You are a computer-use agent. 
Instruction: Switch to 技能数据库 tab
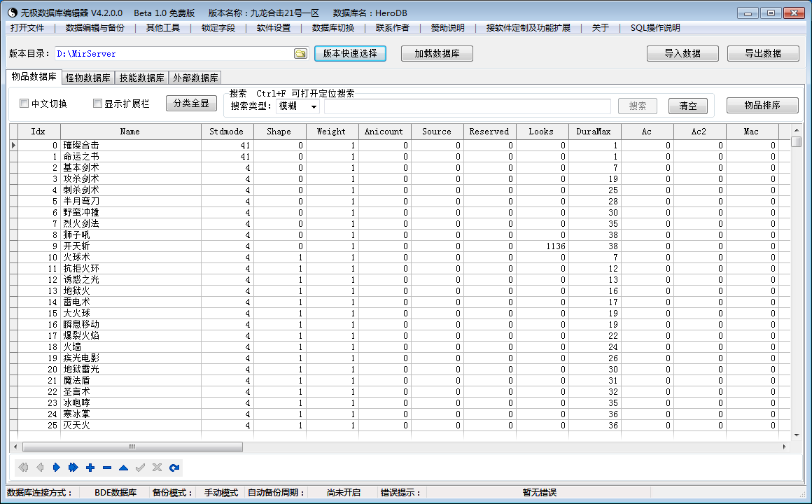141,78
